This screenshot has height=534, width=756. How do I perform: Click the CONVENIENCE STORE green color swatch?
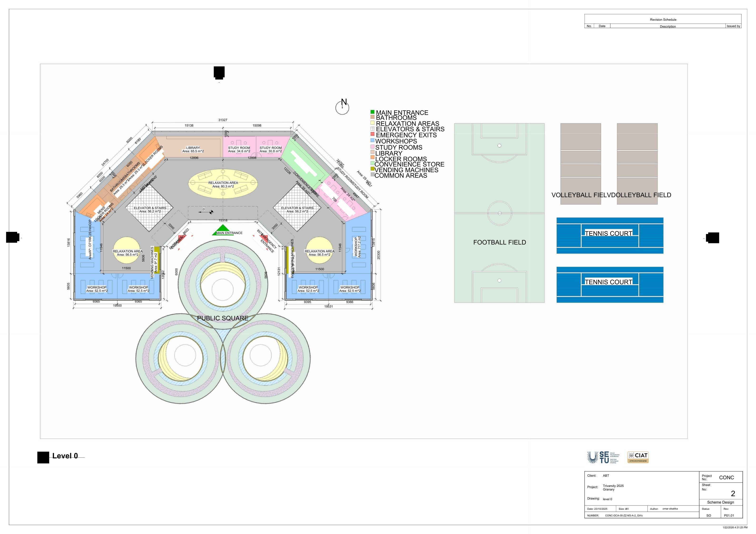(372, 163)
